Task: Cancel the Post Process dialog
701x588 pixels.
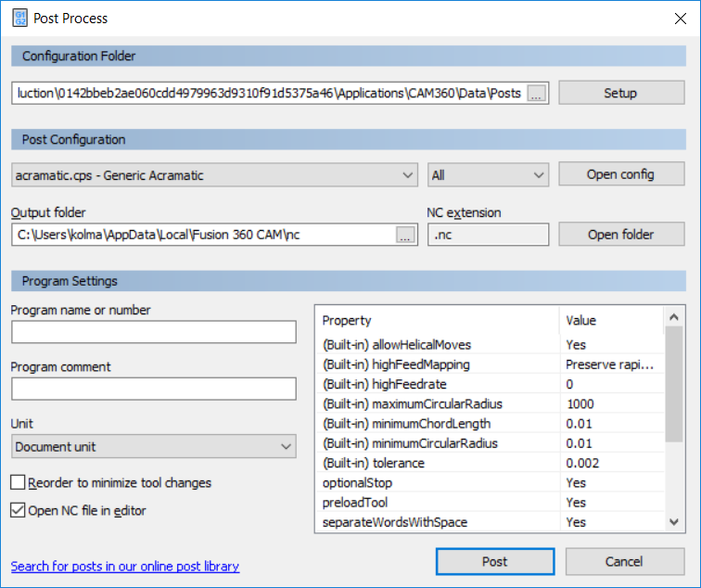Action: (x=624, y=561)
